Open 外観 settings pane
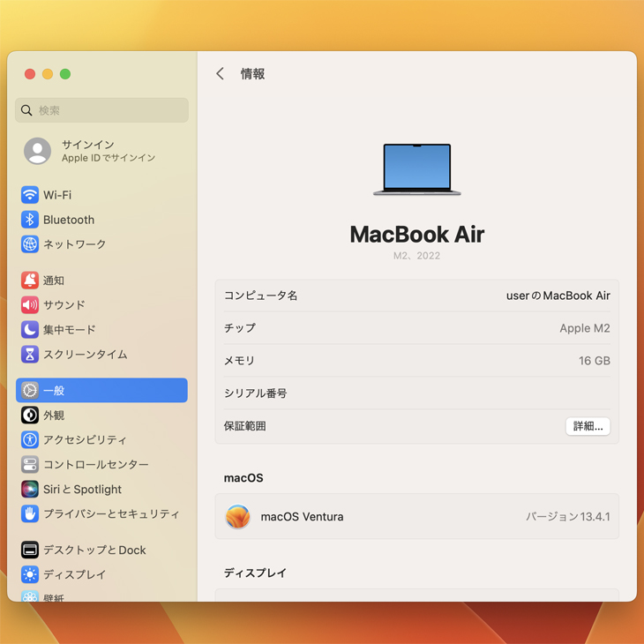 (54, 416)
